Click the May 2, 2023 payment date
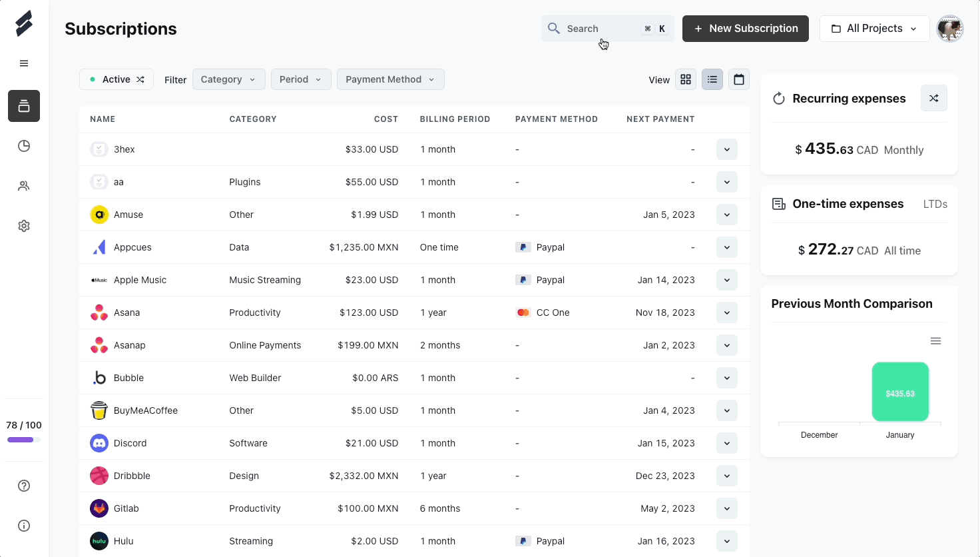980x557 pixels. [668, 508]
